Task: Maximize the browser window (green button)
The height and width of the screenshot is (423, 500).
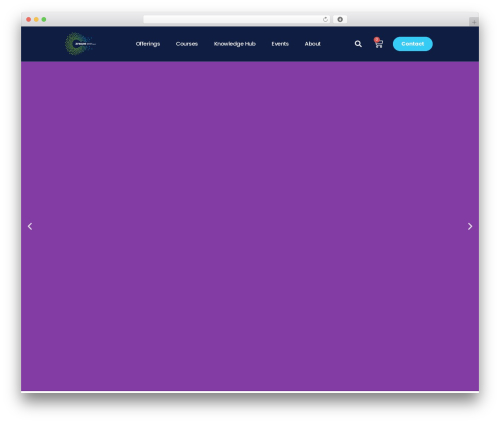Action: pyautogui.click(x=44, y=19)
